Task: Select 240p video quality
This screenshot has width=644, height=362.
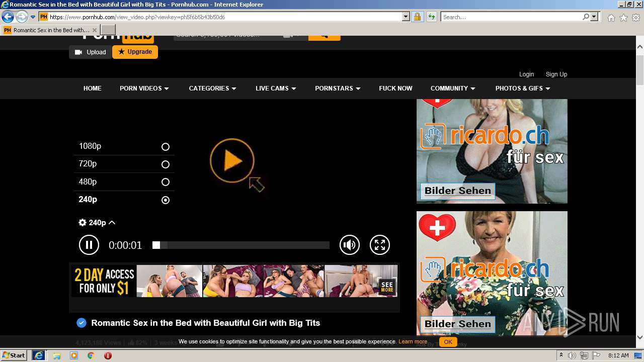Action: point(124,200)
